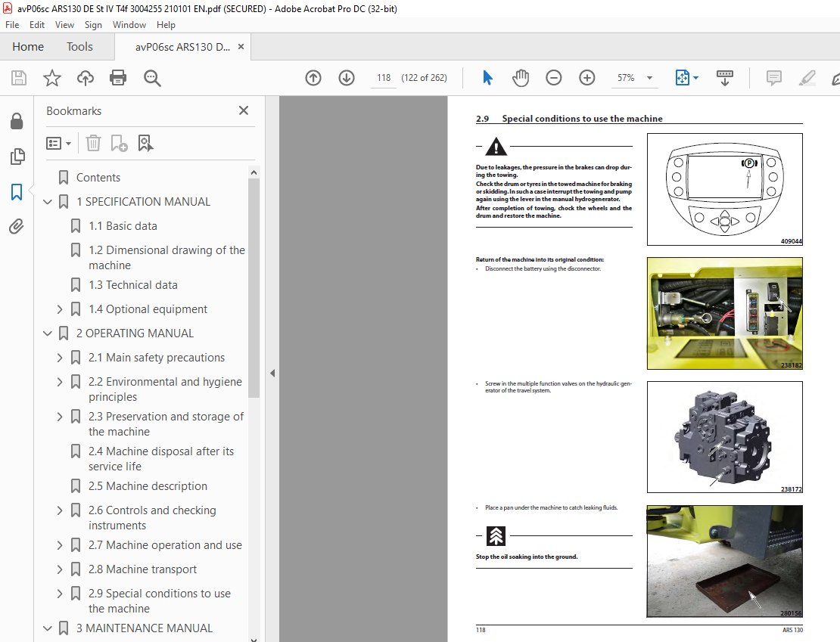Open the Edit menu
The width and height of the screenshot is (840, 642).
(37, 25)
